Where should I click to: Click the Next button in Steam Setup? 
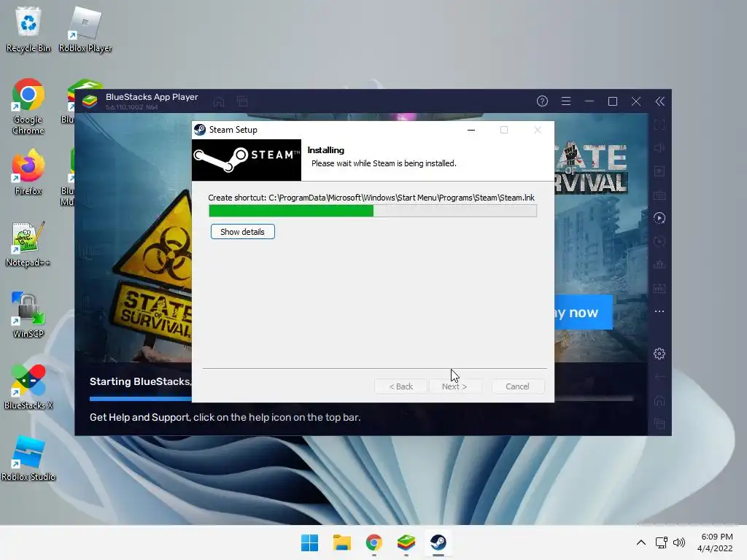(454, 386)
